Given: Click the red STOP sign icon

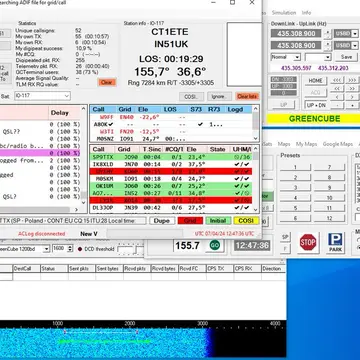Looking at the screenshot, I should click(308, 243).
